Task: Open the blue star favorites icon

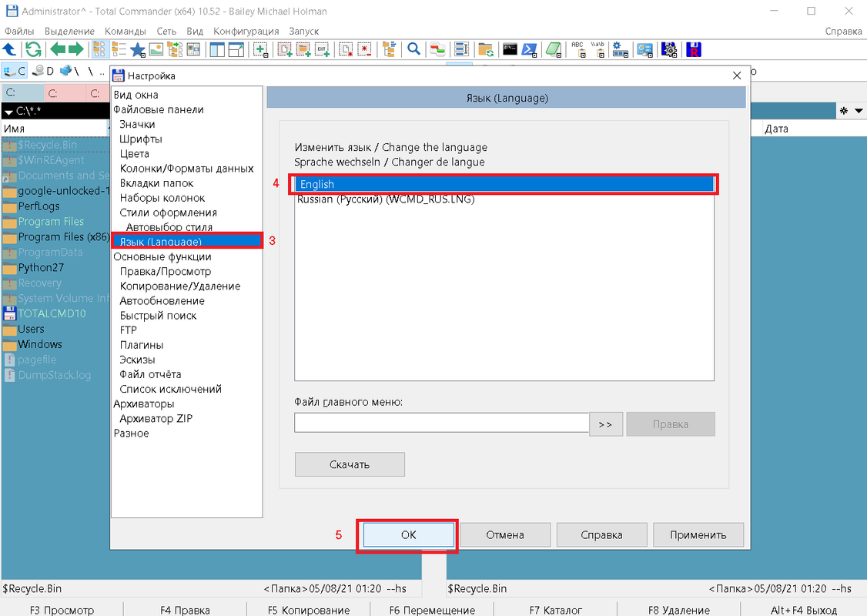Action: coord(137,50)
